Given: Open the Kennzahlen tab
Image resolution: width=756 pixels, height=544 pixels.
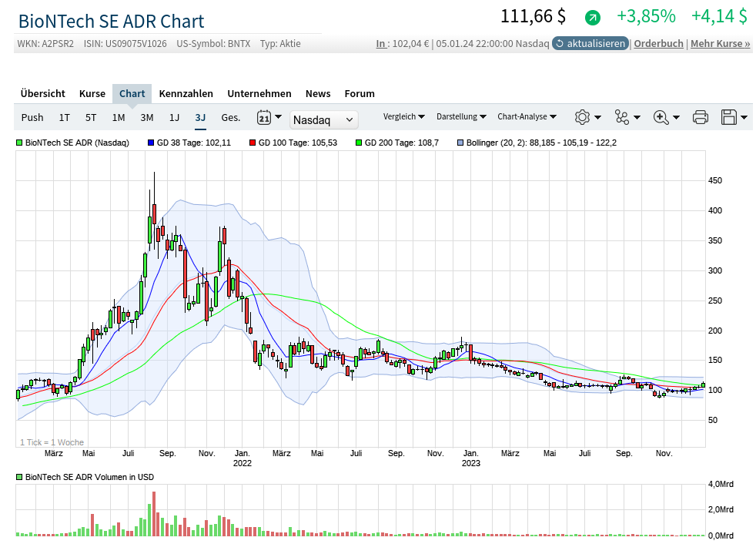Looking at the screenshot, I should click(186, 94).
